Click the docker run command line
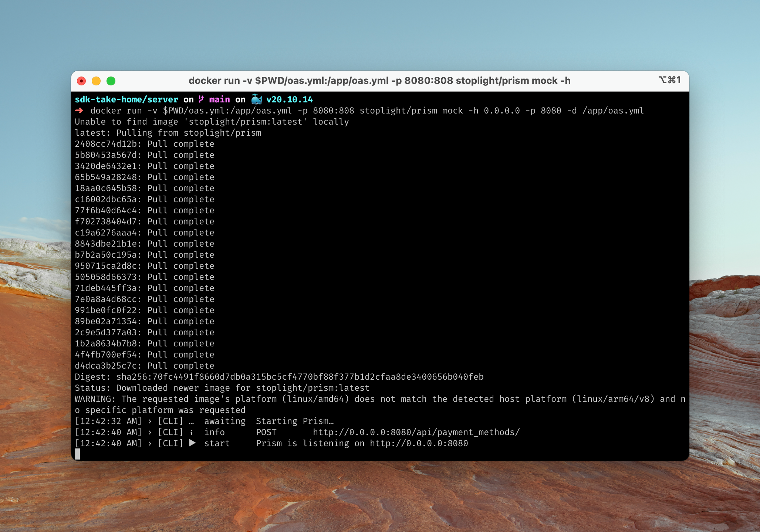Image resolution: width=760 pixels, height=532 pixels. pos(367,111)
